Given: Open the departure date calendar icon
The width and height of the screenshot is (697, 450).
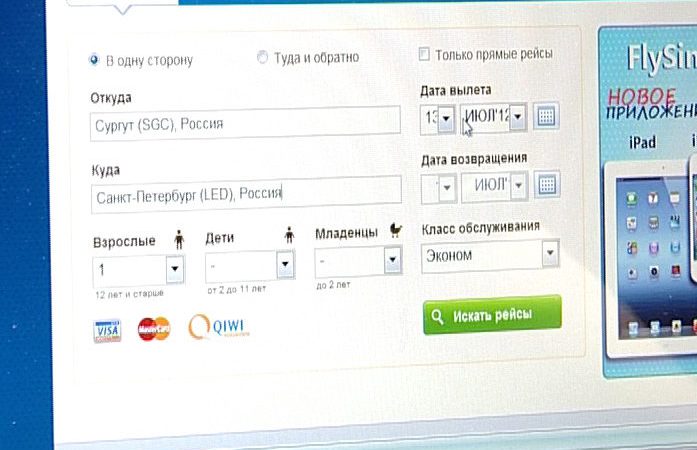Looking at the screenshot, I should pos(546,117).
